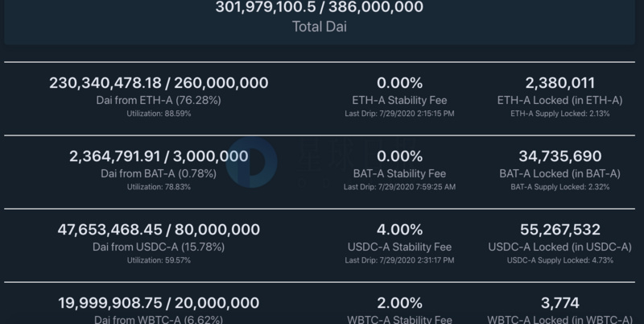Select the ETH-A Last Drip timestamp
Screen dimensions: 644x324
click(x=399, y=114)
